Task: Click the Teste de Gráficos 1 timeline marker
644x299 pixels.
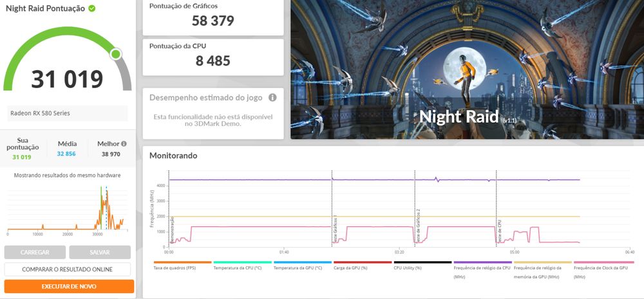Action: [335, 229]
